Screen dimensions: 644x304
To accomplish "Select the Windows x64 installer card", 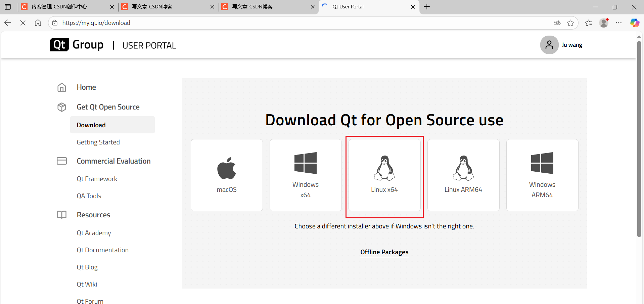I will (306, 175).
